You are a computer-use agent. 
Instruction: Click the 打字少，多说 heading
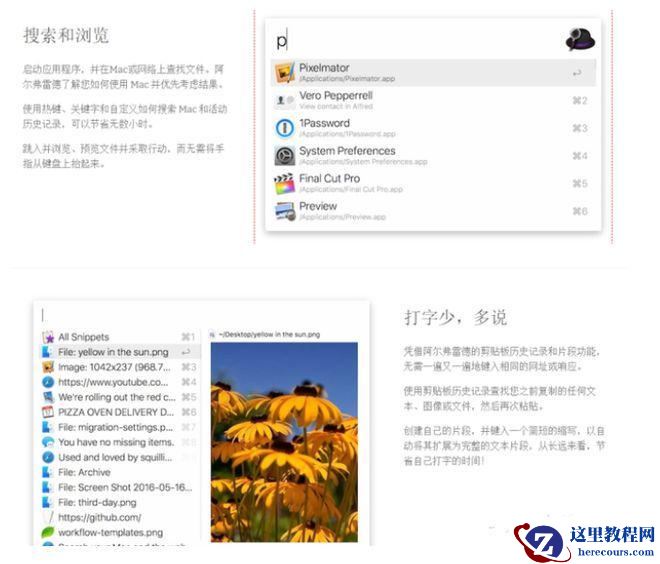pyautogui.click(x=455, y=317)
